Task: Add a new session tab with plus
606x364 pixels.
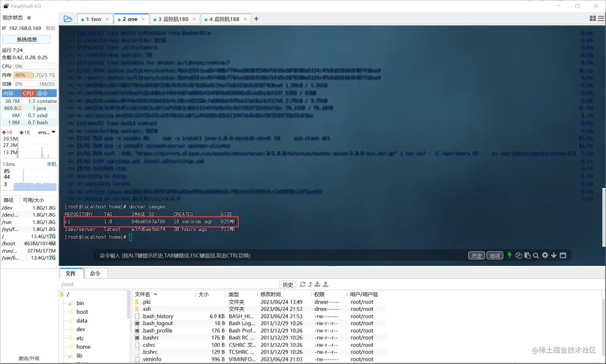Action: click(257, 19)
